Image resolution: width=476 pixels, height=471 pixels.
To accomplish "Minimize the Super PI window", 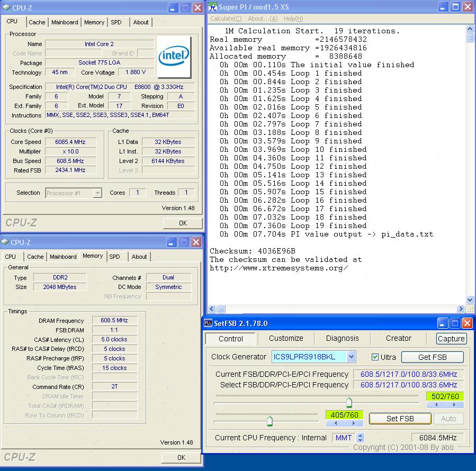I will click(x=443, y=7).
